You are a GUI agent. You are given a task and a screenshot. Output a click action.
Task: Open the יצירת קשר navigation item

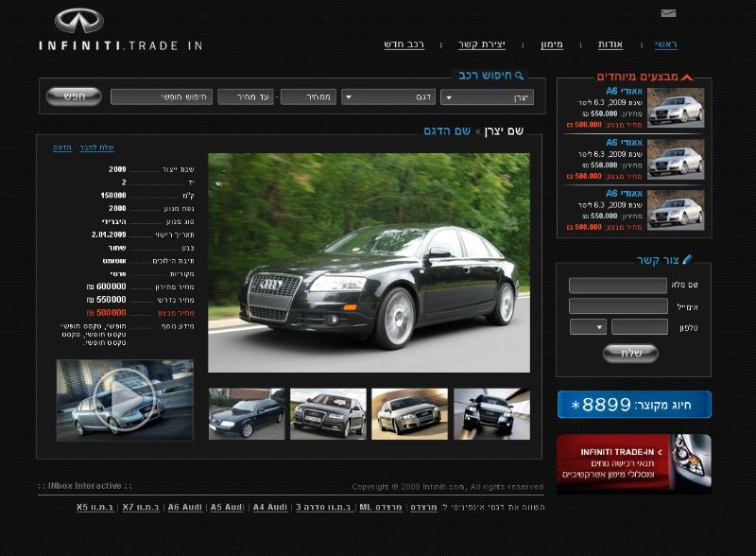pos(482,44)
